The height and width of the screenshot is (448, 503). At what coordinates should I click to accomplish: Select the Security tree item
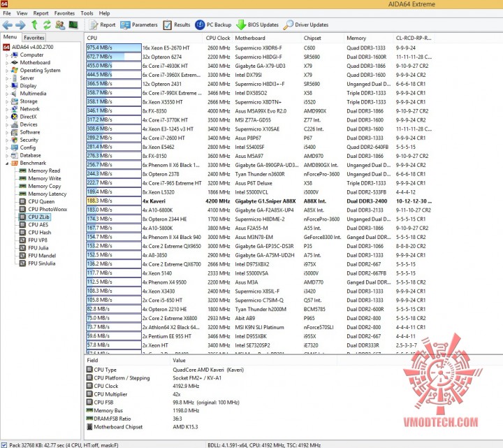click(29, 140)
